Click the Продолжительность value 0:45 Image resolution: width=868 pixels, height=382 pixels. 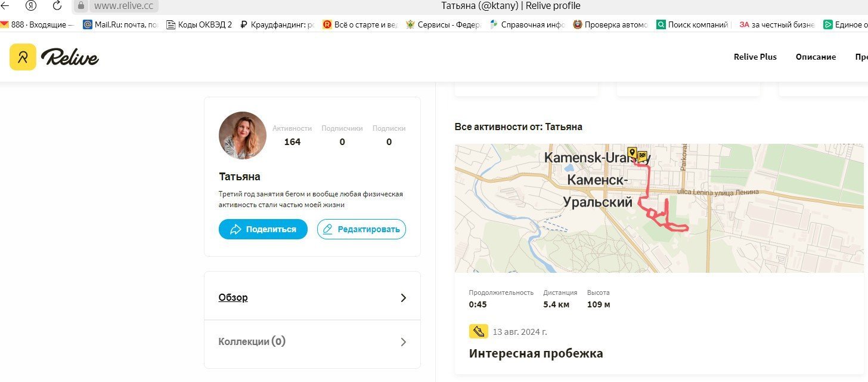478,305
